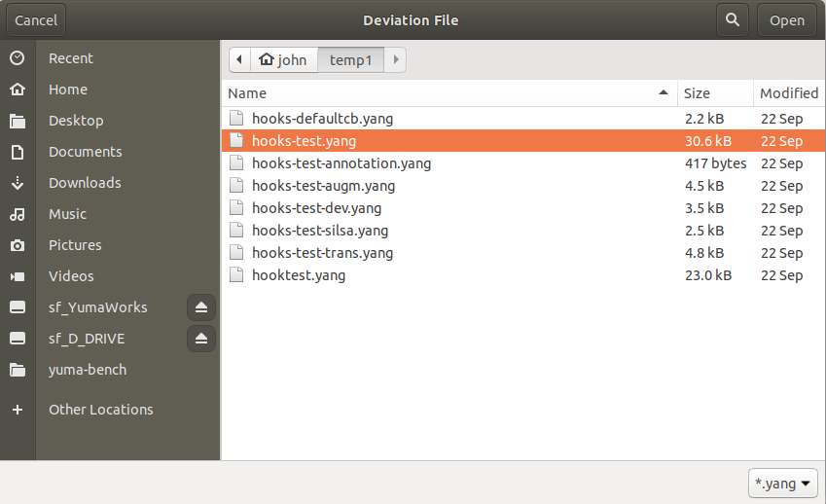Click the Pictures camera icon in sidebar
The width and height of the screenshot is (826, 504).
click(x=17, y=245)
